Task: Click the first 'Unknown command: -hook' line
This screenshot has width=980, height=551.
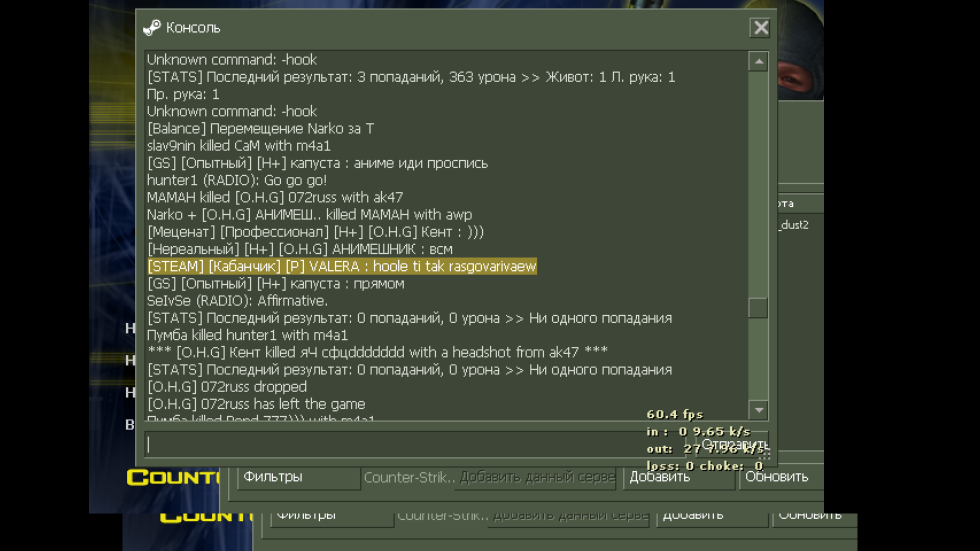Action: click(232, 60)
